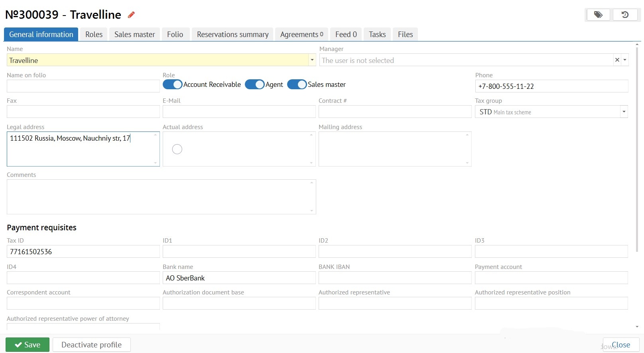Screen dimensions: 644x353
Task: Save the profile changes
Action: [x=28, y=345]
